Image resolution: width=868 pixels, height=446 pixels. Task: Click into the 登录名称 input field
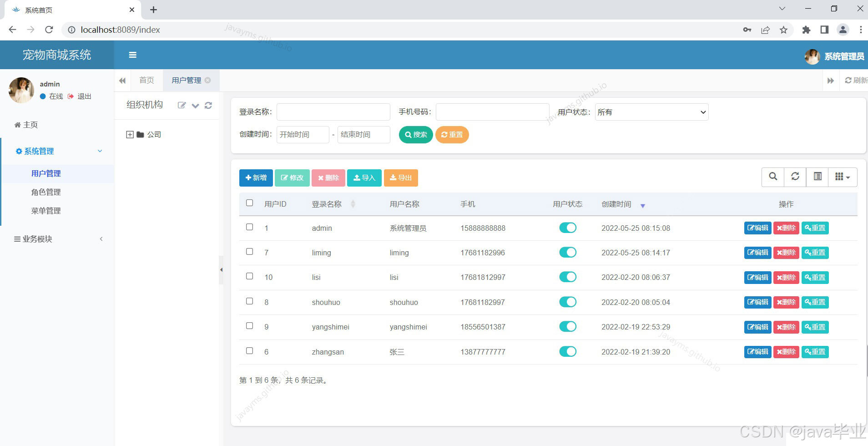click(333, 112)
